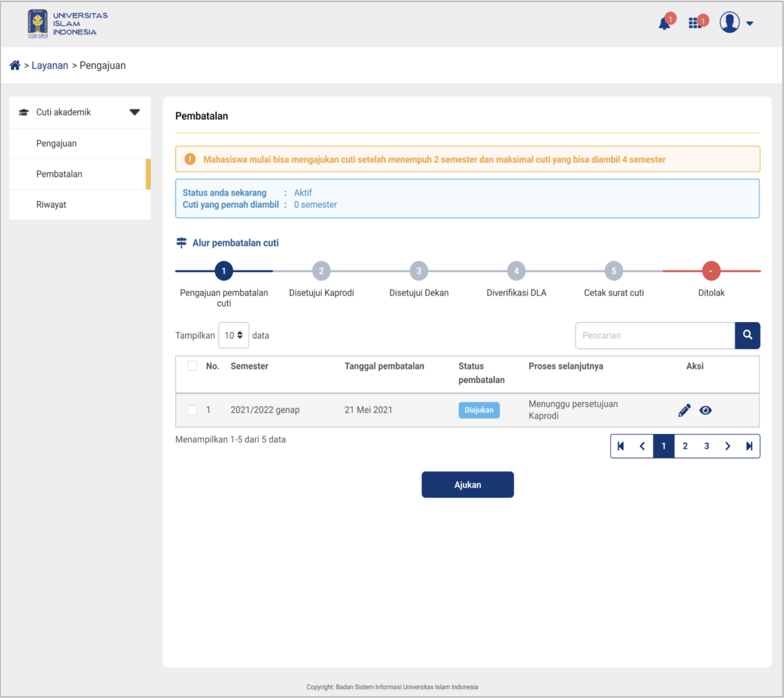Jump to last page icon

[749, 446]
